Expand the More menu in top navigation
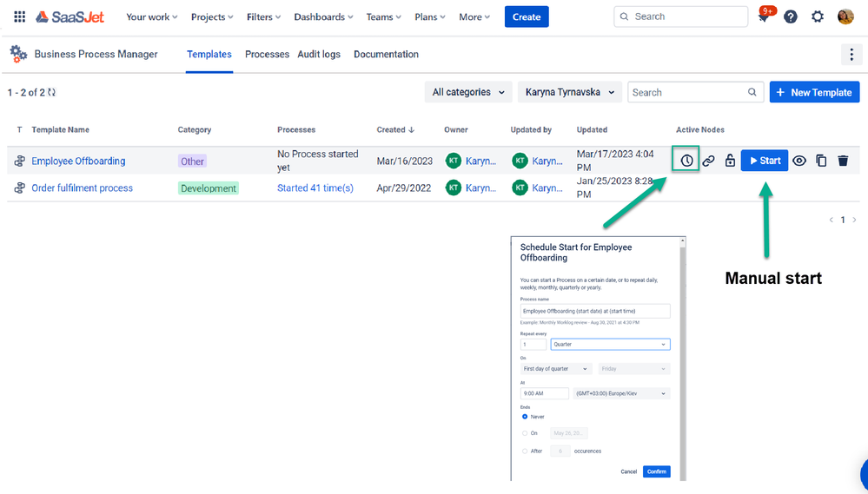 coord(474,17)
